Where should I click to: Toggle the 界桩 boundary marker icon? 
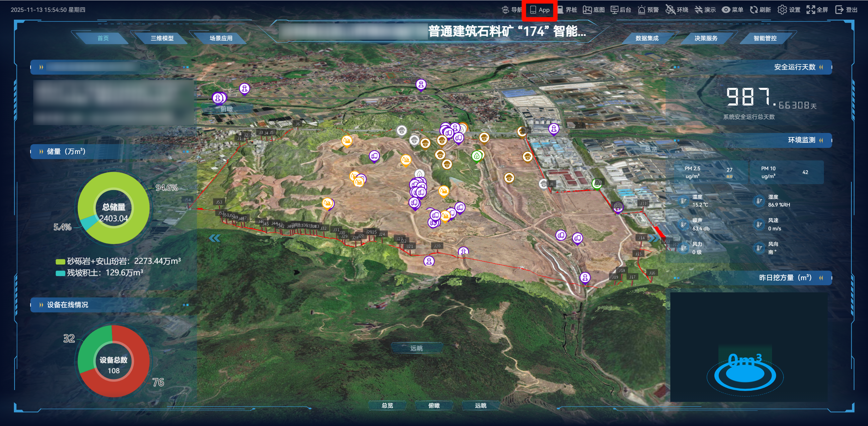[x=561, y=10]
